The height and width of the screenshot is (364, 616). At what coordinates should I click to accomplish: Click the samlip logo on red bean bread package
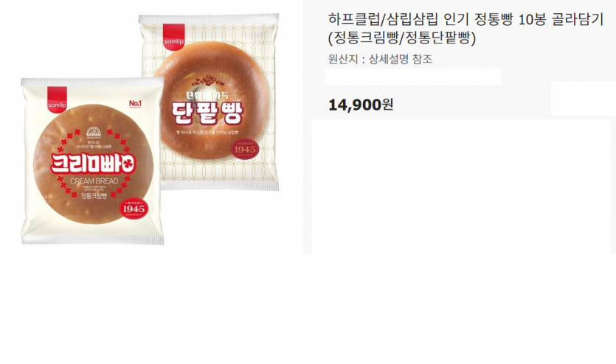point(173,37)
